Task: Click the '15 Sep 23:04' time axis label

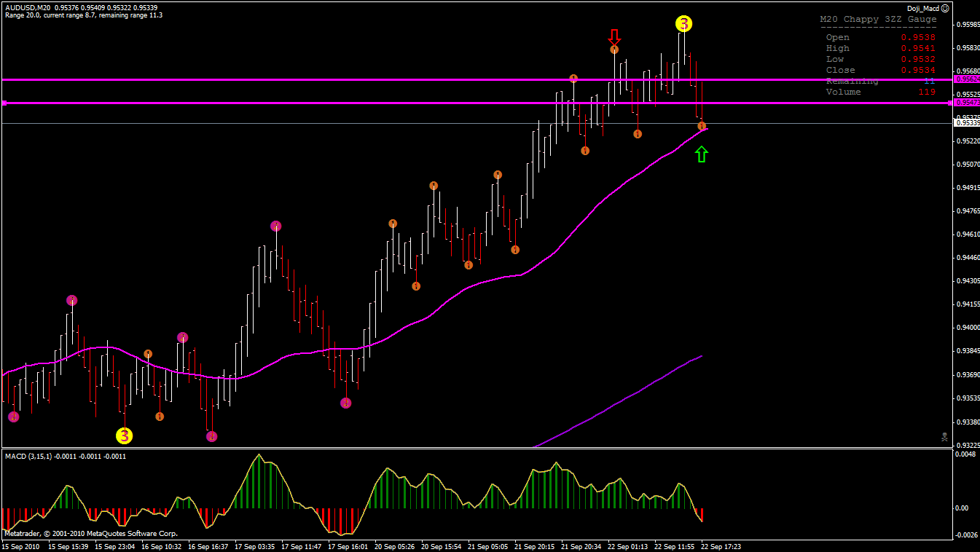Action: coord(115,546)
